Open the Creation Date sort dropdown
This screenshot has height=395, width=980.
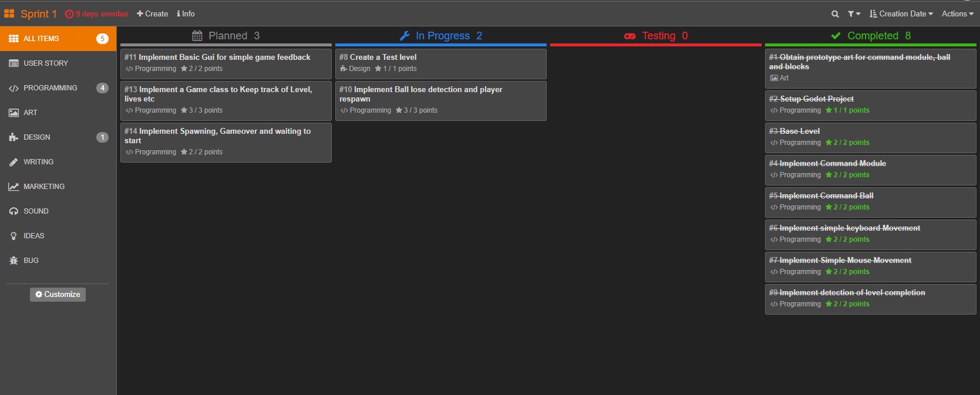(x=901, y=14)
